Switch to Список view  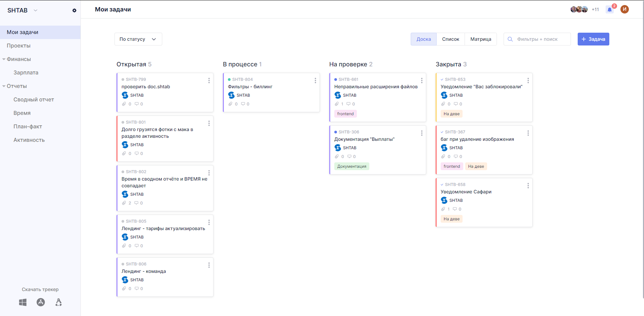pyautogui.click(x=450, y=39)
